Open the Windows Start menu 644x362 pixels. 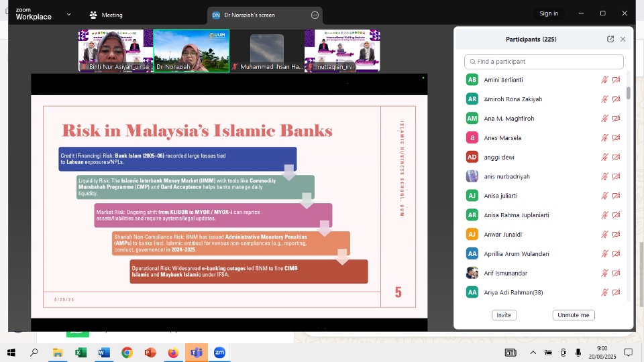click(x=11, y=352)
